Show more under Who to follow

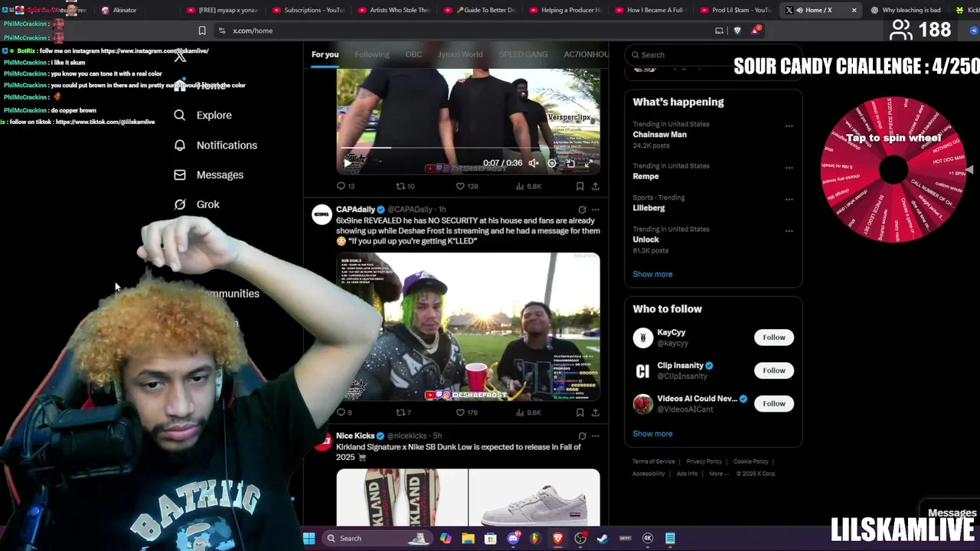coord(652,434)
